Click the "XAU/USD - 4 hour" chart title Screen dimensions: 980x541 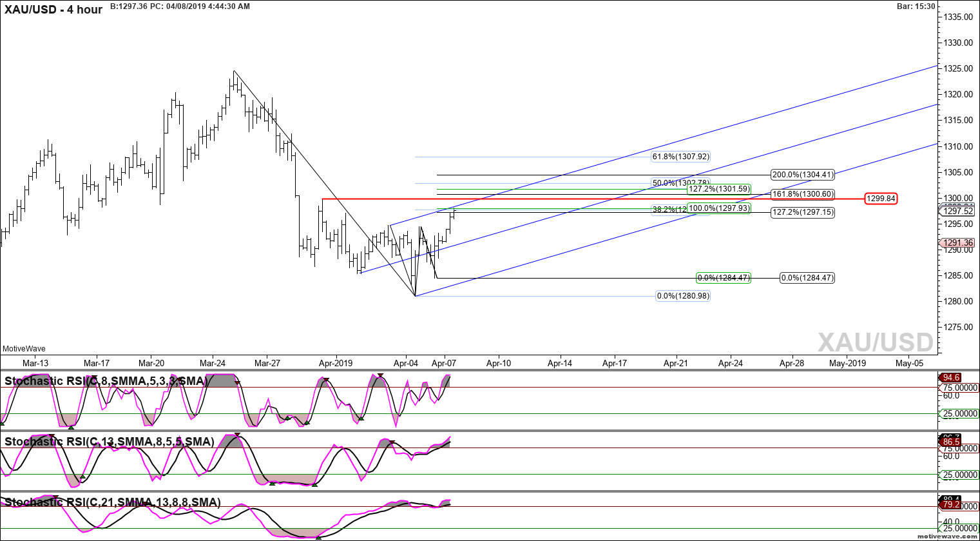(x=53, y=10)
